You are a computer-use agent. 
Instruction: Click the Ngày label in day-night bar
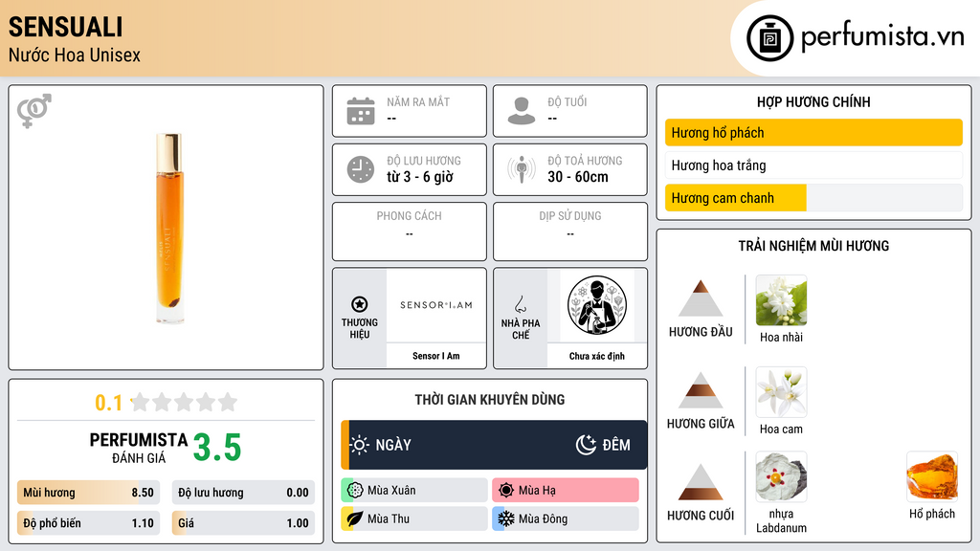[x=393, y=445]
